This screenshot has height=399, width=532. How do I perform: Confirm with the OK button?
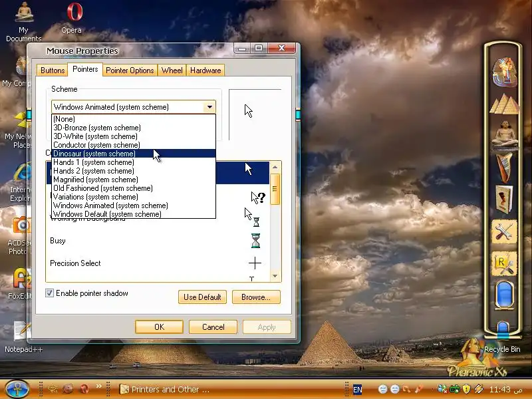coord(159,327)
